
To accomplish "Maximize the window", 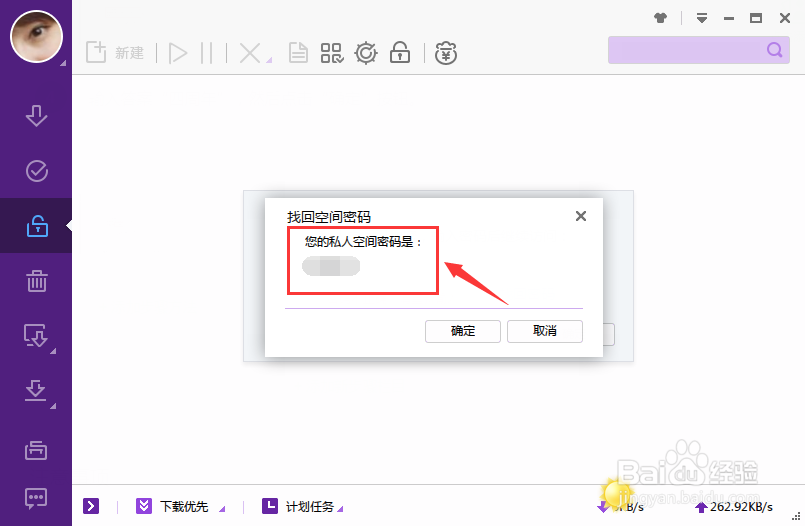I will [756, 18].
